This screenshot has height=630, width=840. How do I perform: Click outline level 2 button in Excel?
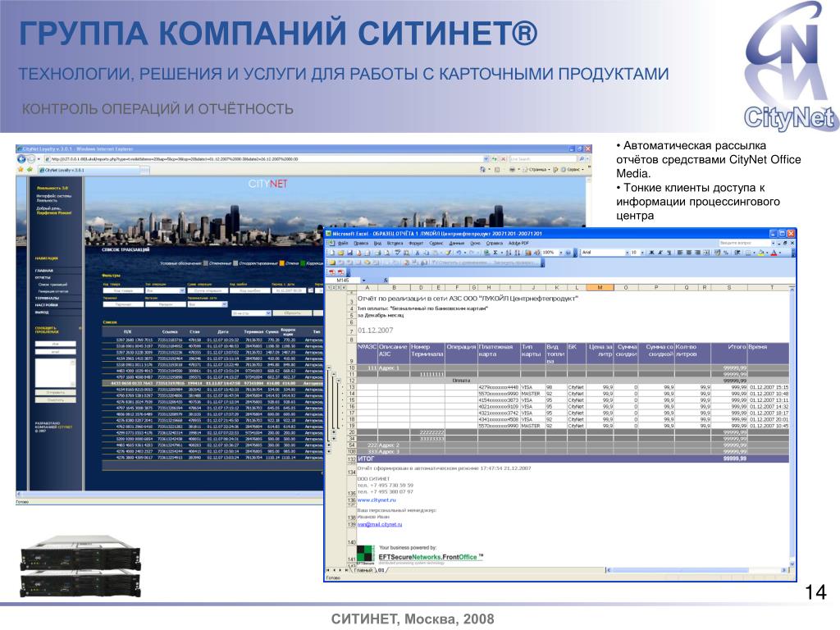point(335,288)
